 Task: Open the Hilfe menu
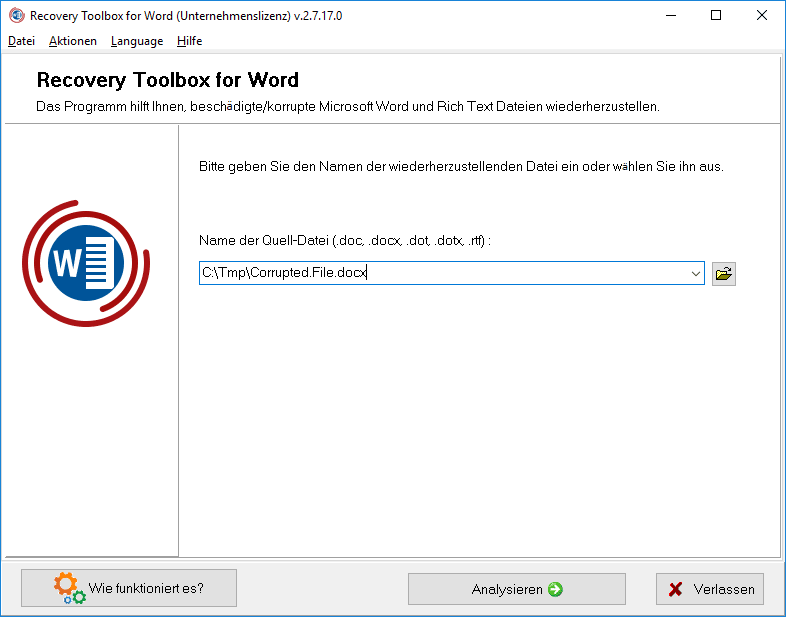point(189,41)
